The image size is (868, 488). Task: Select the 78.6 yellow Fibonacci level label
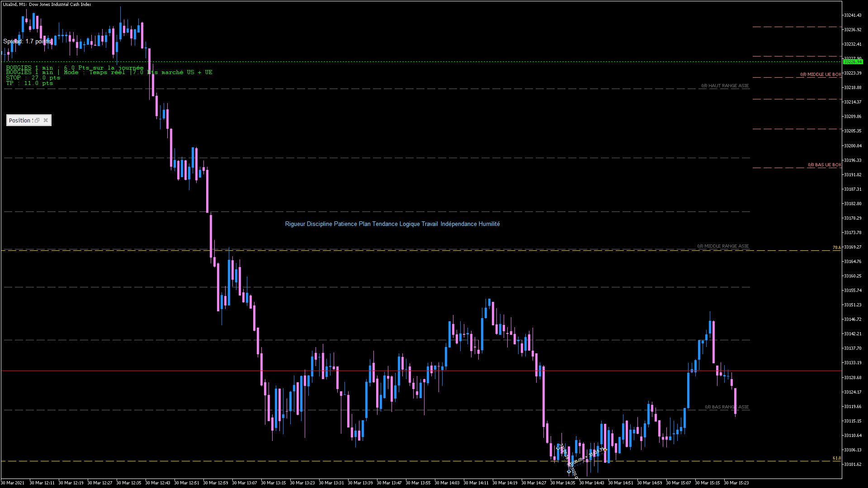tap(836, 248)
